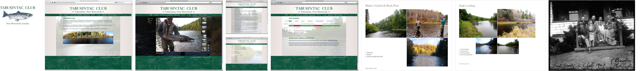This screenshot has width=644, height=71.
Task: Click the "Blake's Gulch & Rock Pool" page title
Action: [382, 5]
